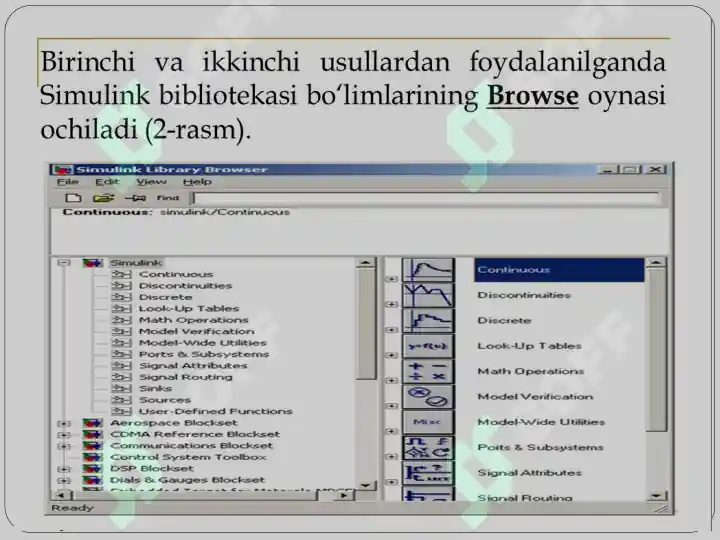Click tree pane horizontal scroll-left arrow
Screen dimensions: 720x540
pos(62,495)
